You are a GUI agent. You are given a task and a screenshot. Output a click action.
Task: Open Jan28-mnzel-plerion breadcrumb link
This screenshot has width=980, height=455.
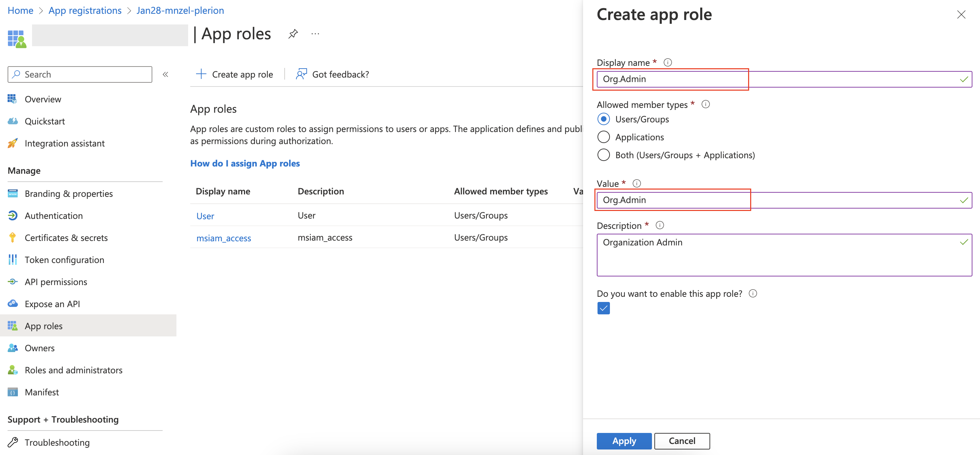coord(180,10)
